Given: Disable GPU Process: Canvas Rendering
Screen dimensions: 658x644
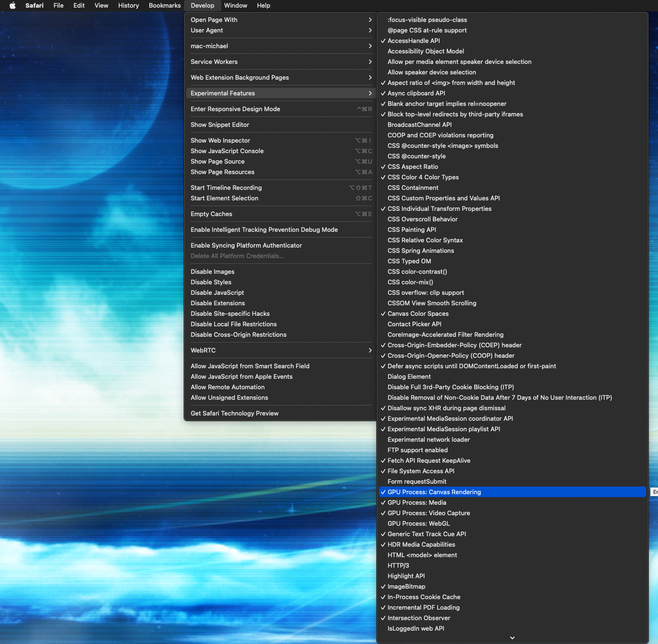Looking at the screenshot, I should pyautogui.click(x=513, y=492).
